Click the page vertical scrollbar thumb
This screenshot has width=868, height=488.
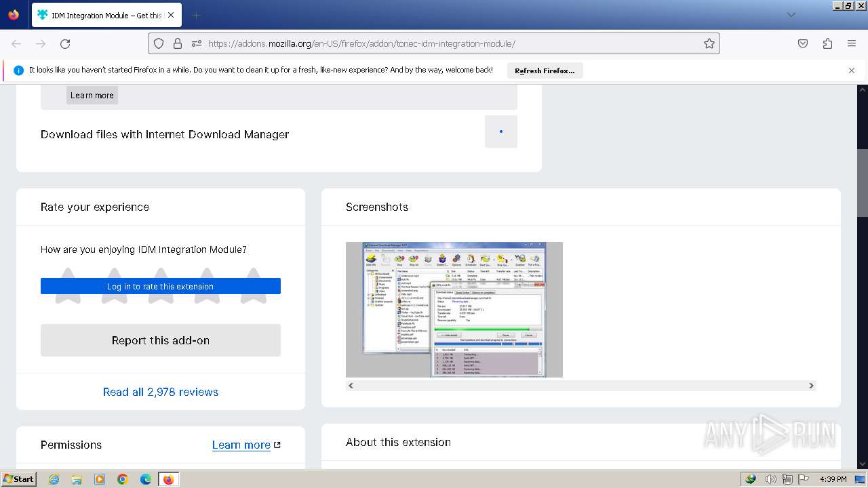pos(863,183)
